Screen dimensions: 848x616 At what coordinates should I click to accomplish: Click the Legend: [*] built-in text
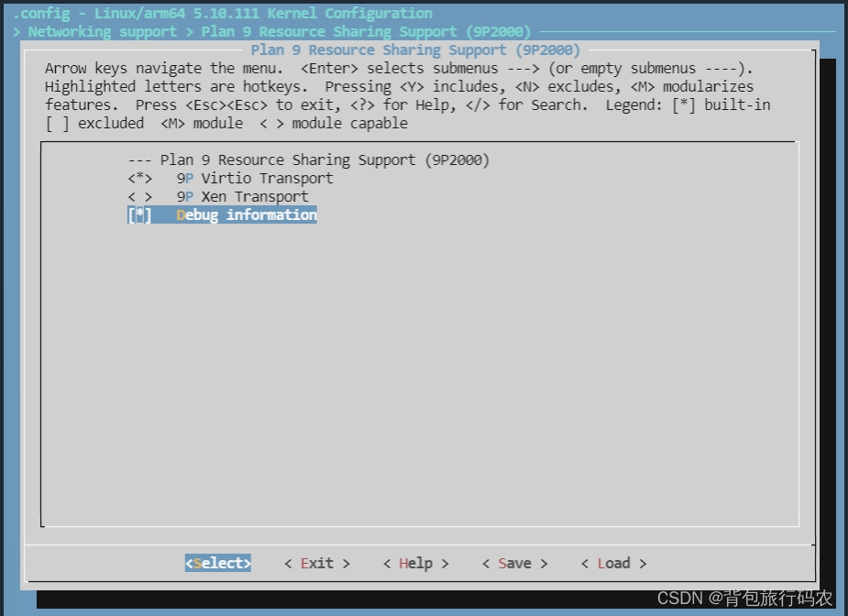tap(688, 104)
